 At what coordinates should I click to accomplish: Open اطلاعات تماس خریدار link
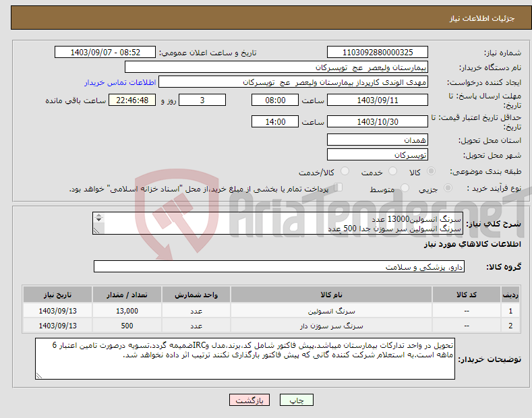click(120, 82)
